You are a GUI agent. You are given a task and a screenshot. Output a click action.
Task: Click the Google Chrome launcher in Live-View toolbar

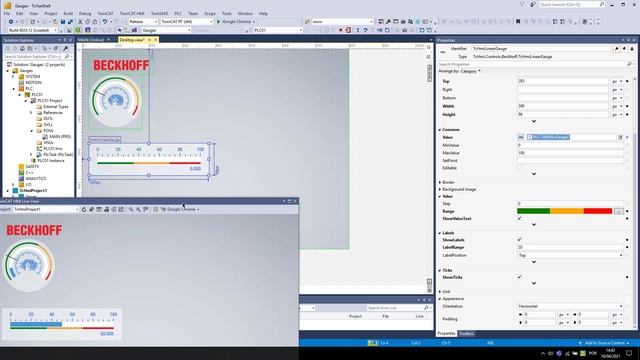point(180,209)
